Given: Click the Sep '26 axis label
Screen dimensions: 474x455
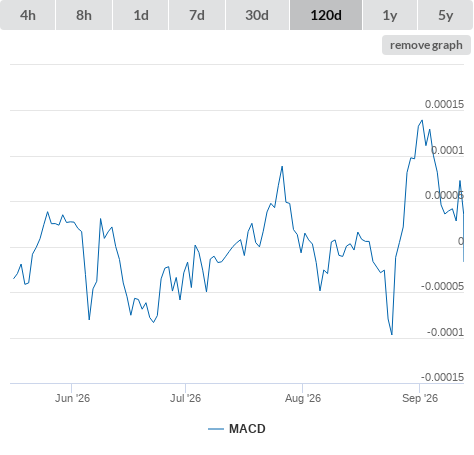Looking at the screenshot, I should click(x=420, y=398).
